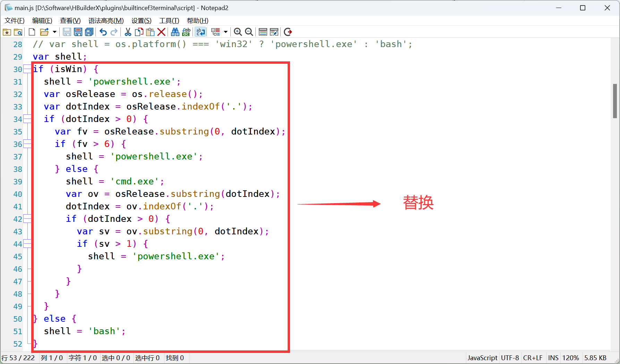
Task: Click the Save As icon
Action: tap(78, 32)
